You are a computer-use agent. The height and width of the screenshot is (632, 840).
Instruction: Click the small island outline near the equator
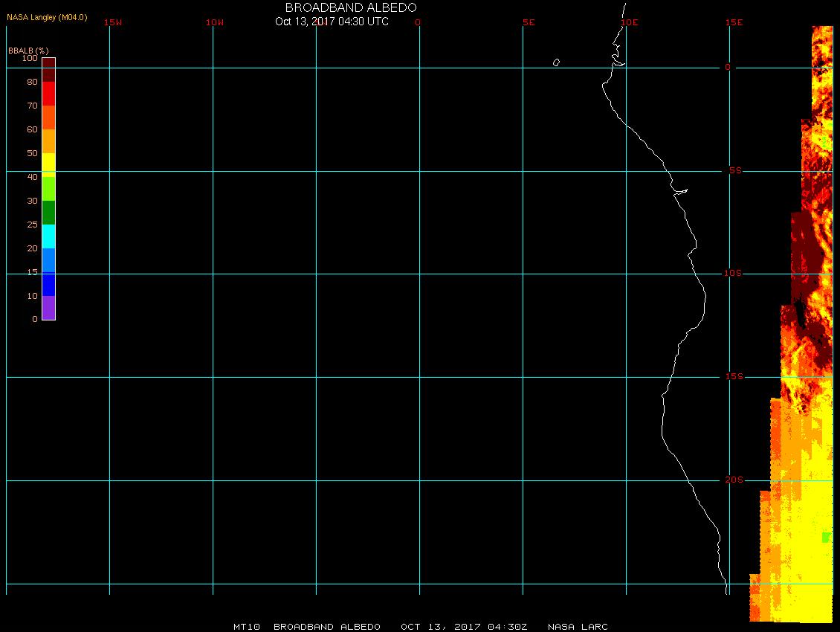point(556,62)
